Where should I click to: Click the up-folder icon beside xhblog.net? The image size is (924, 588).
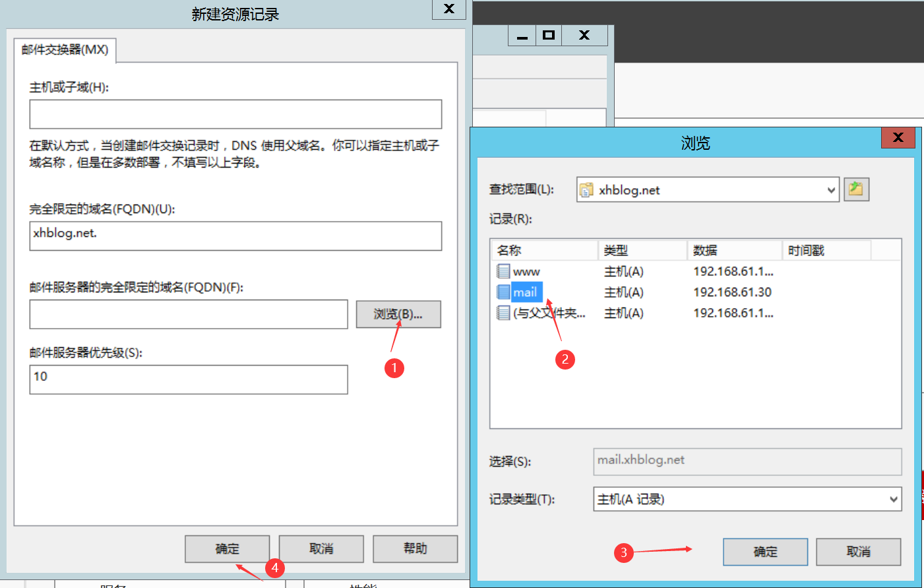click(856, 189)
